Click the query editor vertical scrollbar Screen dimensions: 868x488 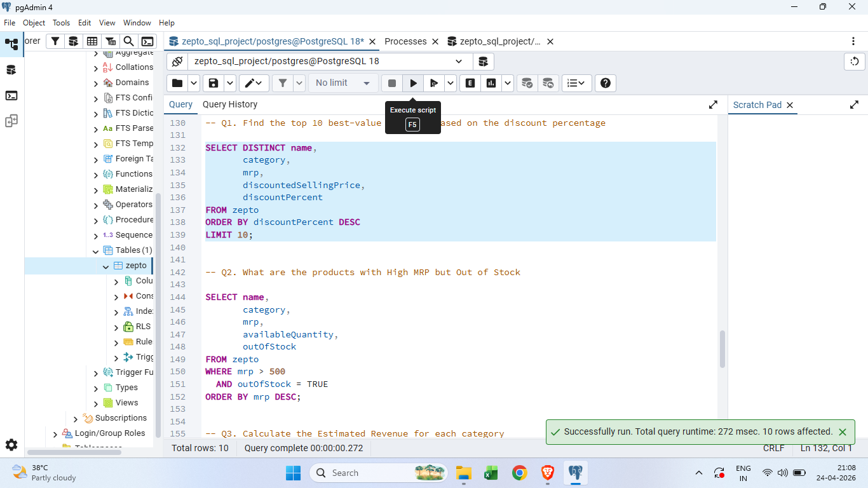[722, 348]
